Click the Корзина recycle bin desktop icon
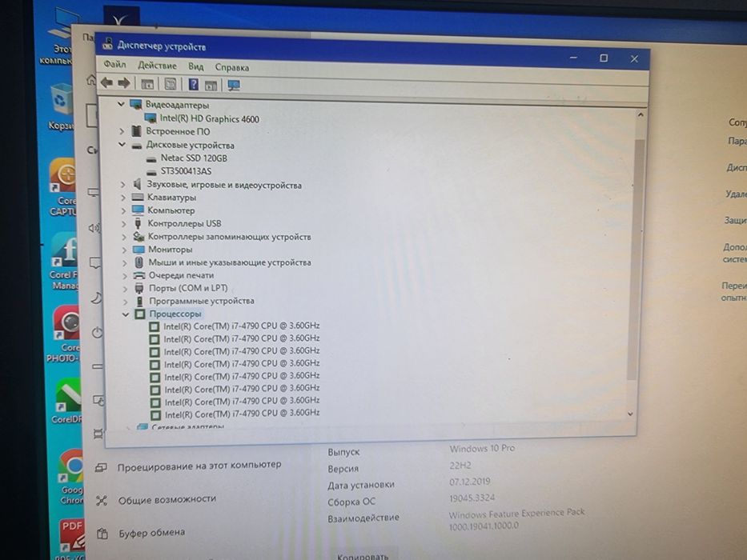The width and height of the screenshot is (747, 560). point(61,106)
